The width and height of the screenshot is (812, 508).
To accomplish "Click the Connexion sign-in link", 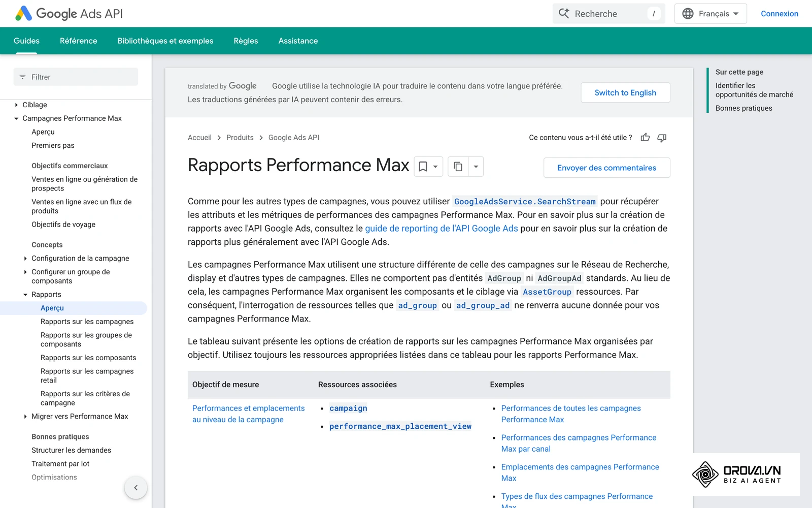I will click(x=780, y=14).
